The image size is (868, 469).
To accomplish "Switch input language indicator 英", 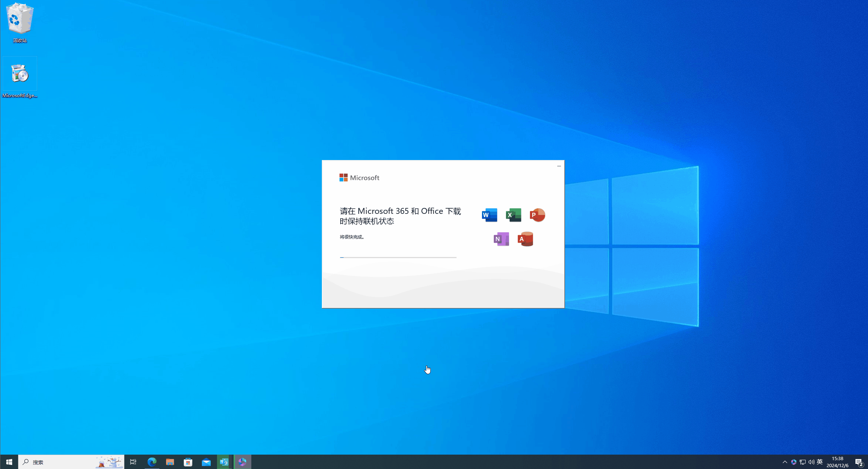I will tap(820, 462).
